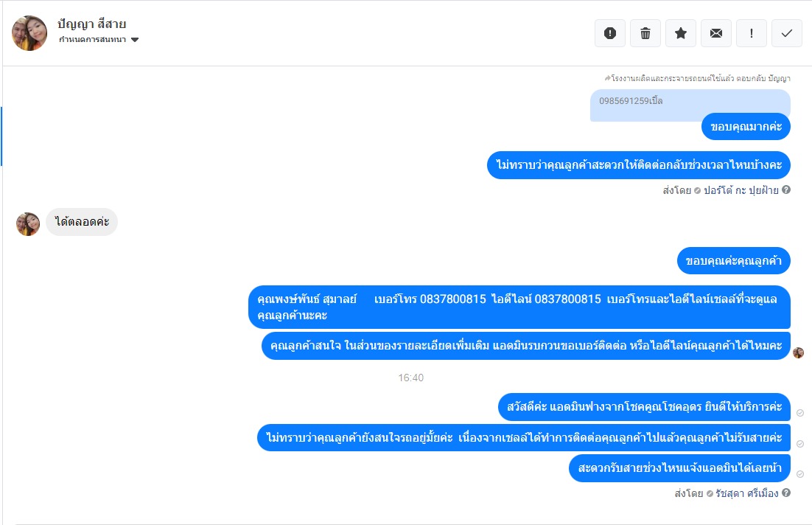Image resolution: width=812 pixels, height=525 pixels.
Task: Click the question mark beside รัชสุดา ศรีเมือง
Action: tap(786, 493)
